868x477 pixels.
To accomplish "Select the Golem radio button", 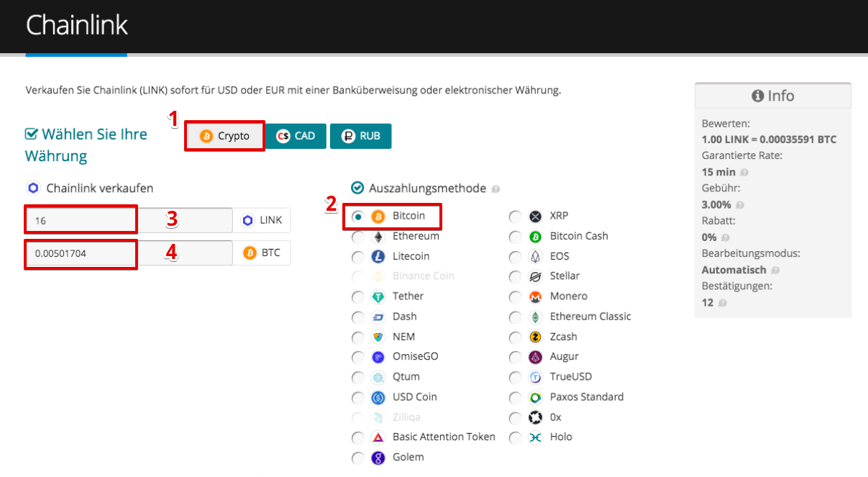I will [357, 458].
